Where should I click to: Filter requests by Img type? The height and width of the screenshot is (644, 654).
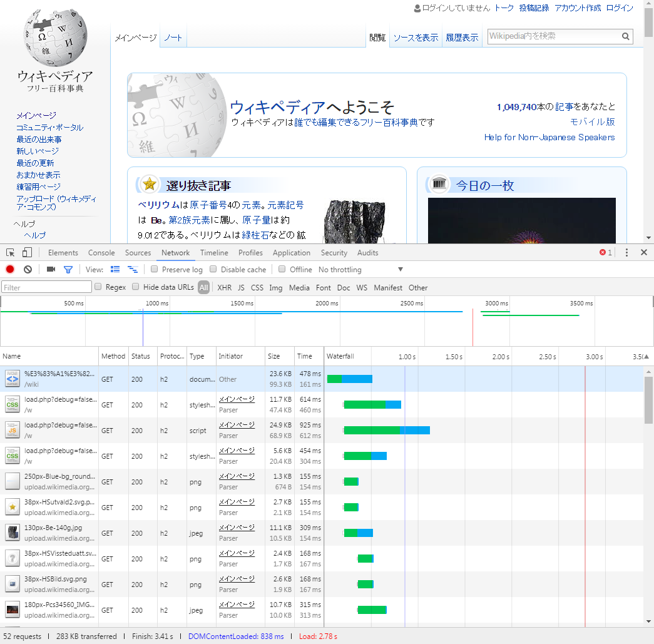276,288
